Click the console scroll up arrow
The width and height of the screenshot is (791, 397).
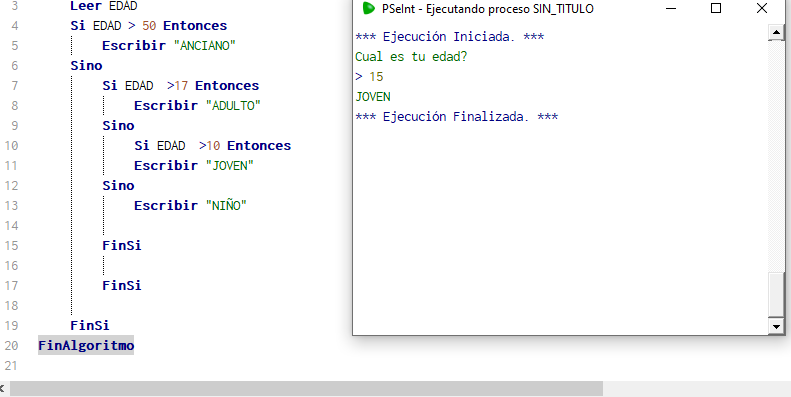point(776,32)
